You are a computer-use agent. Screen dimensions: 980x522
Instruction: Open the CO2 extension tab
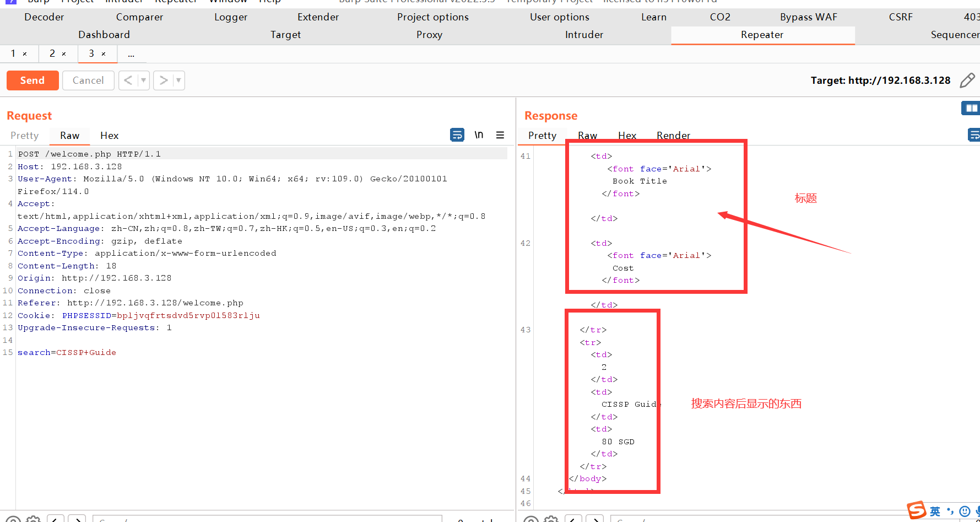(720, 17)
